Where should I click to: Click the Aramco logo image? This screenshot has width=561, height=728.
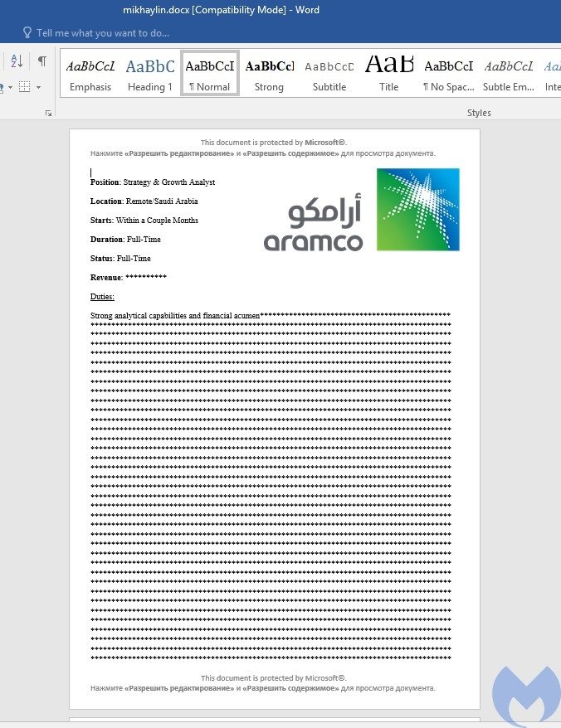(362, 210)
